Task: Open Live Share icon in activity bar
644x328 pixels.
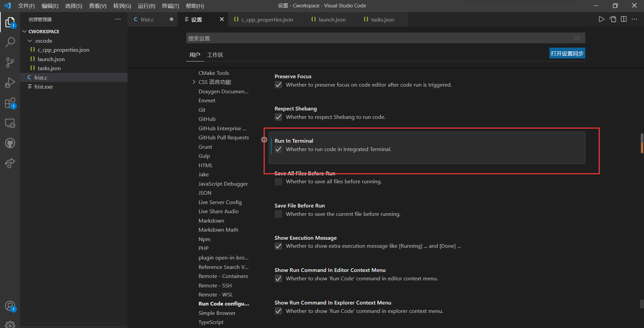Action: pos(10,163)
